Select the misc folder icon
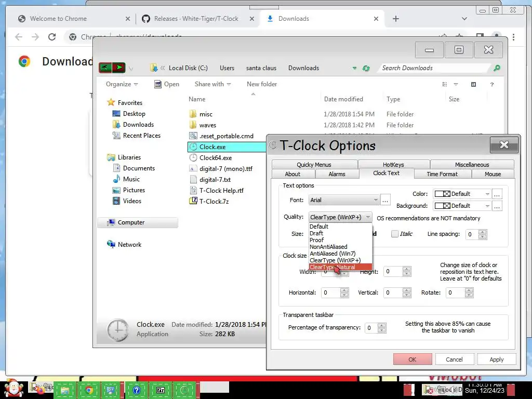The height and width of the screenshot is (399, 532). pyautogui.click(x=193, y=114)
